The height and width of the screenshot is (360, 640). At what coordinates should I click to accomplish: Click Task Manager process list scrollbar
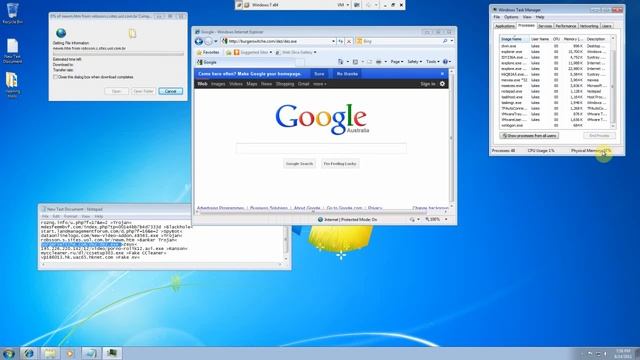coord(613,82)
